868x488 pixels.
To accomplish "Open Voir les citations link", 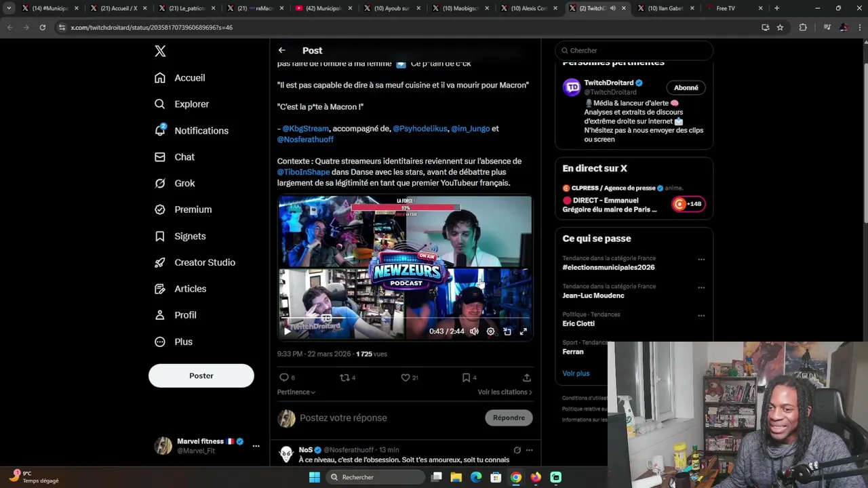I will tap(505, 392).
